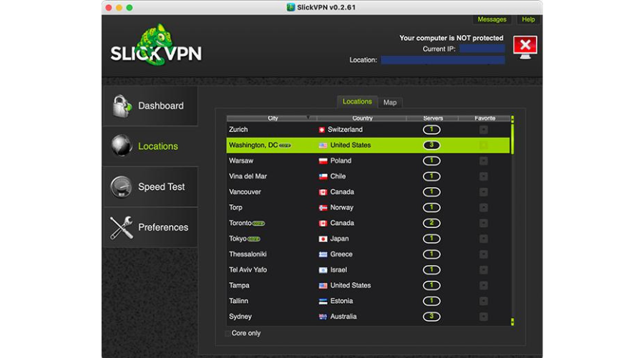Toggle the favorite box for Vancouver

point(484,193)
